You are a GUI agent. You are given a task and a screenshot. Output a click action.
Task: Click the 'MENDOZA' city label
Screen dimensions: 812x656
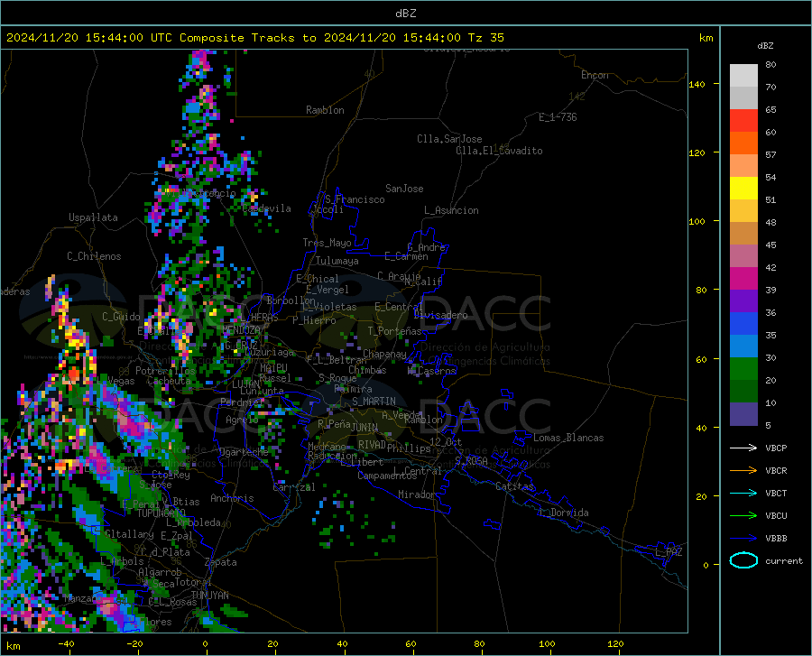241,329
